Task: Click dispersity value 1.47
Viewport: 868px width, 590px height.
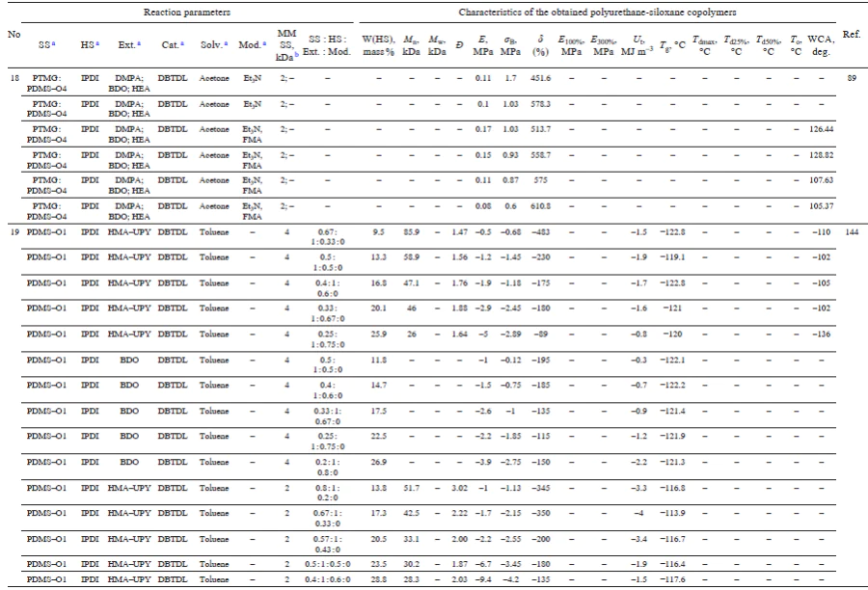Action: coord(459,232)
